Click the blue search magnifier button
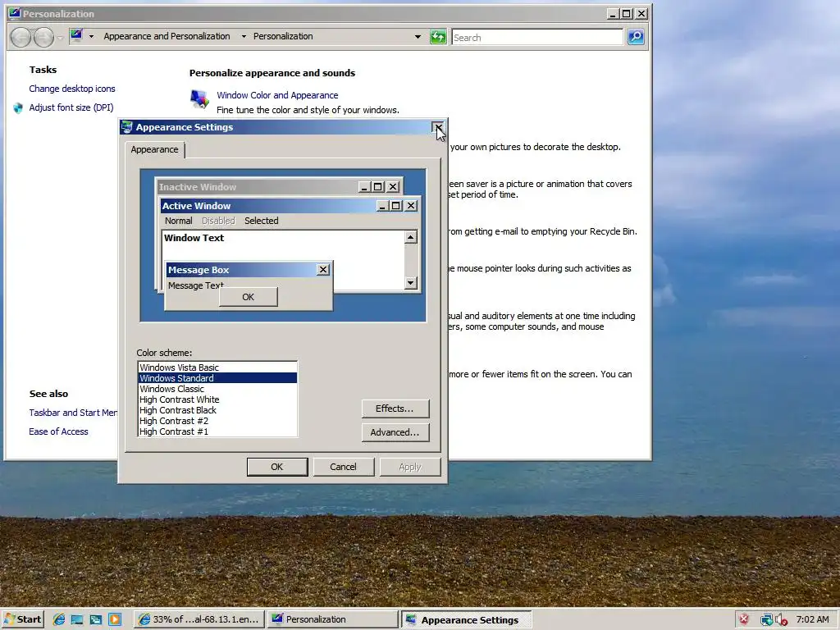 tap(636, 37)
